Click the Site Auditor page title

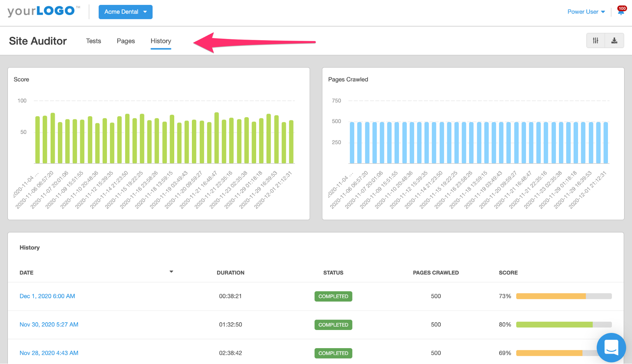pos(38,41)
